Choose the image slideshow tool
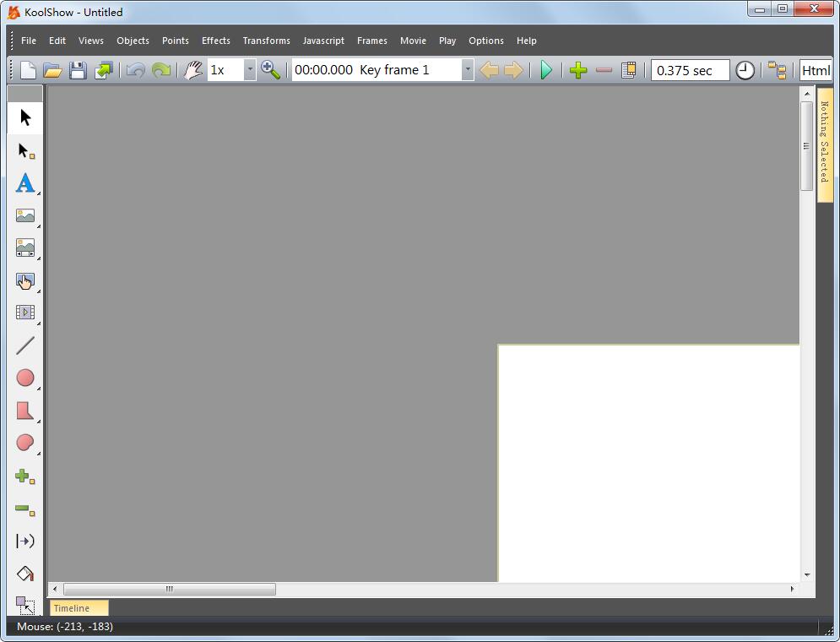Screen dimensions: 840x642 (x=25, y=248)
